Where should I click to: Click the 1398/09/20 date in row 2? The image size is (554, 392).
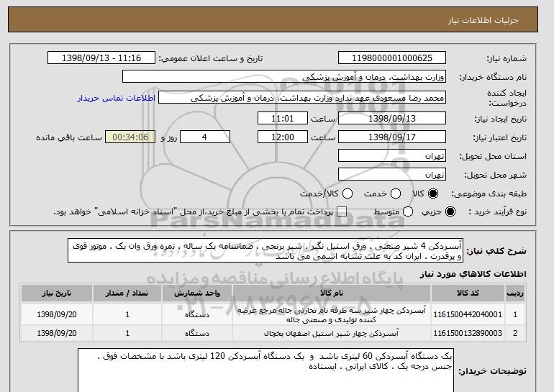pyautogui.click(x=57, y=333)
